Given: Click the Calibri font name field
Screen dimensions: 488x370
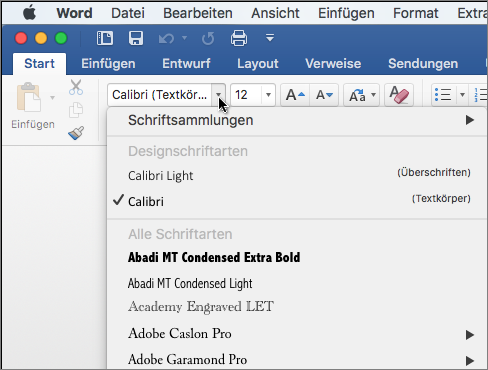Looking at the screenshot, I should [160, 95].
